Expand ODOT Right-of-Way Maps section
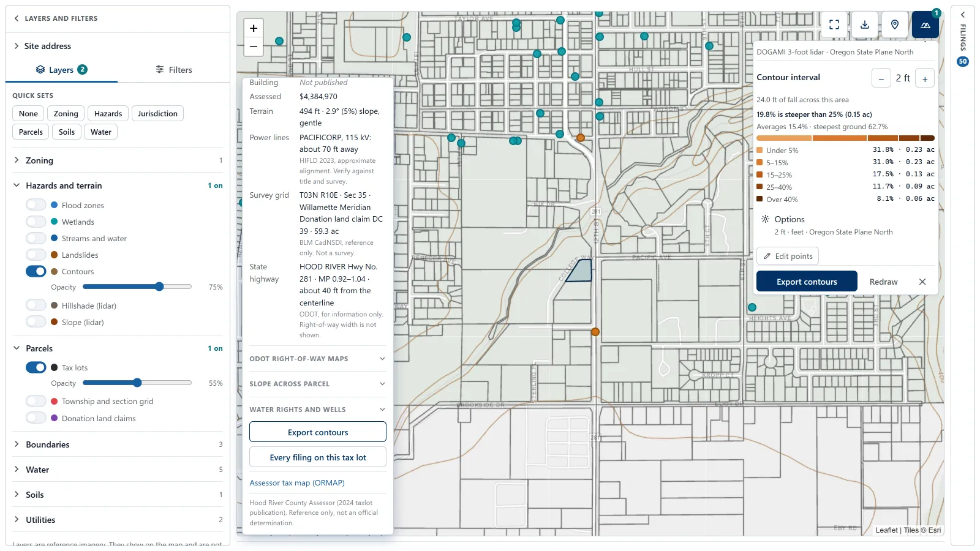980x551 pixels. tap(318, 359)
